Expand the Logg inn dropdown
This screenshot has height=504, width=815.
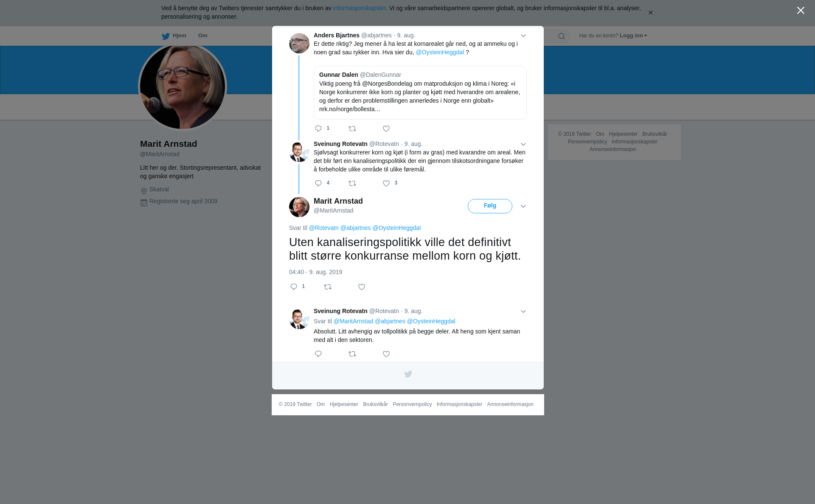[633, 36]
